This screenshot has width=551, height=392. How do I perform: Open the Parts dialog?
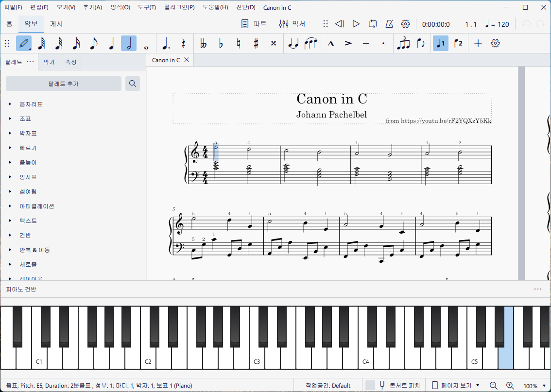[x=254, y=24]
